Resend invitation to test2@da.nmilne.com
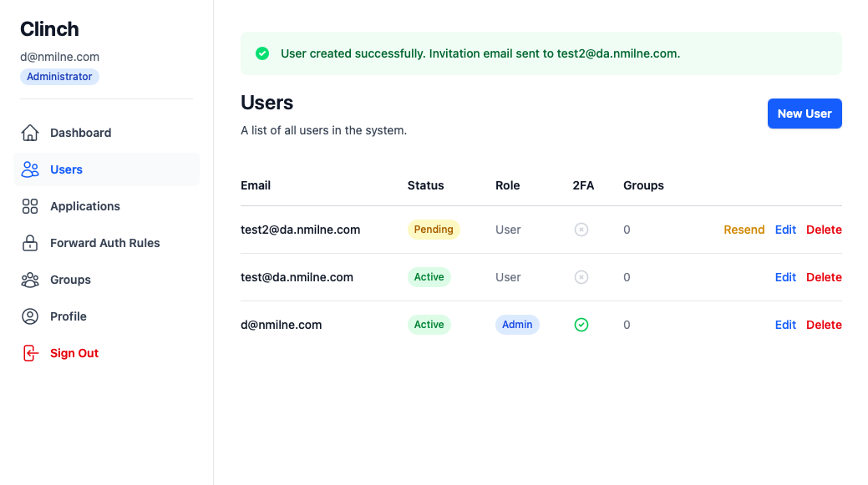868x485 pixels. 744,230
